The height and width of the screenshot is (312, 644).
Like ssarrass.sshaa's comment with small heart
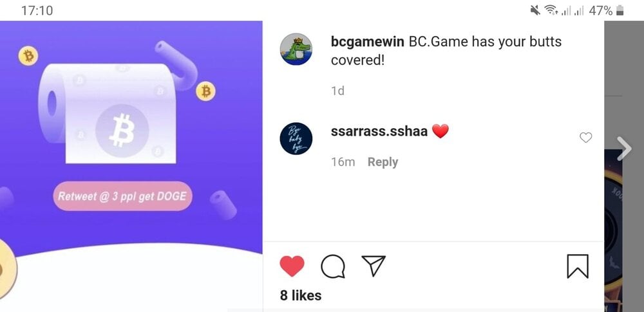point(585,138)
